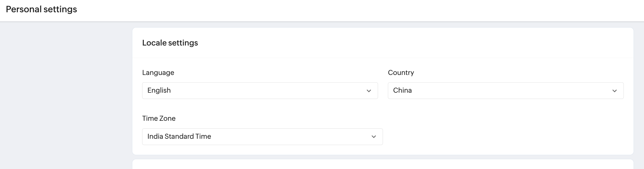Screen dimensions: 644x169
Task: Click the chevron arrow in the Language field
Action: pyautogui.click(x=369, y=91)
